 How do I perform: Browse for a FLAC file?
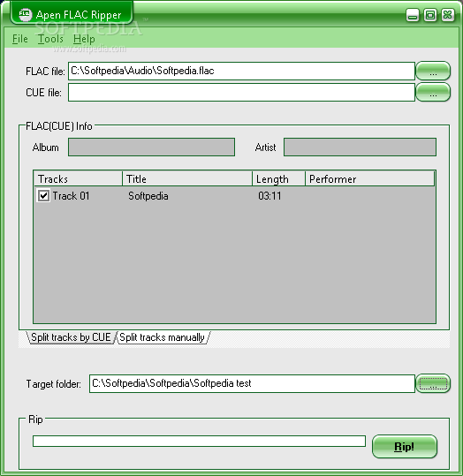(433, 71)
